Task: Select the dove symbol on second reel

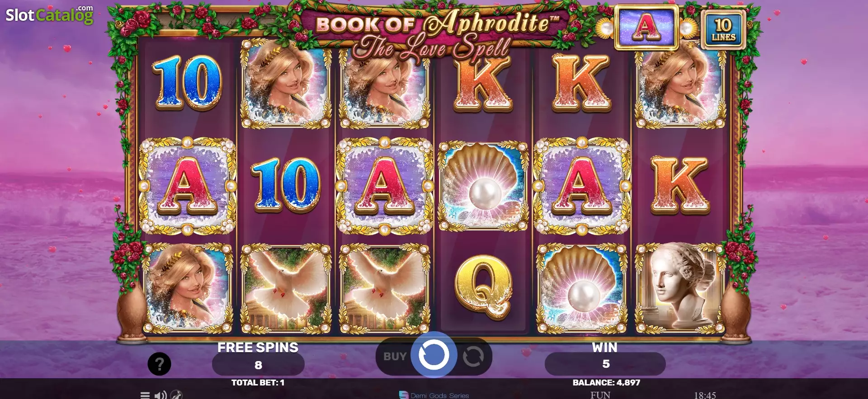Action: click(x=285, y=288)
